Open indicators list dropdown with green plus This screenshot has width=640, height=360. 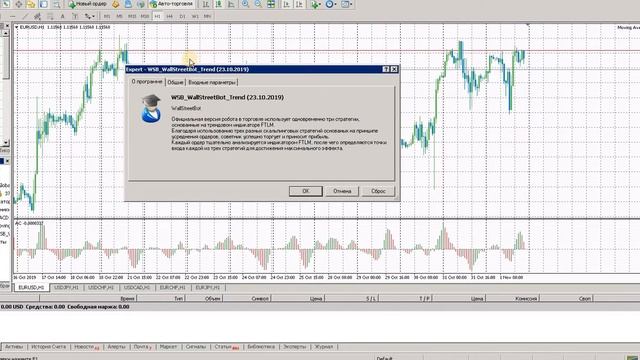(316, 4)
